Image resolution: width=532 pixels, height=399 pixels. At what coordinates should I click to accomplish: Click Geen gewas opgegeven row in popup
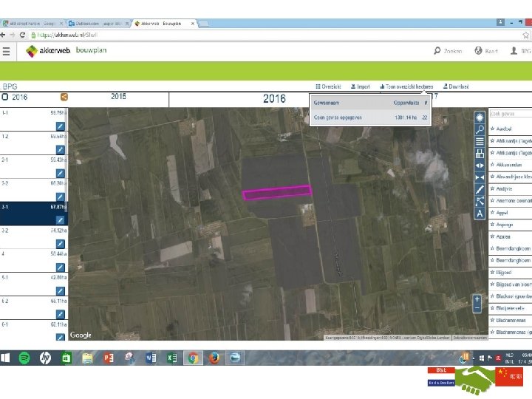tap(370, 117)
